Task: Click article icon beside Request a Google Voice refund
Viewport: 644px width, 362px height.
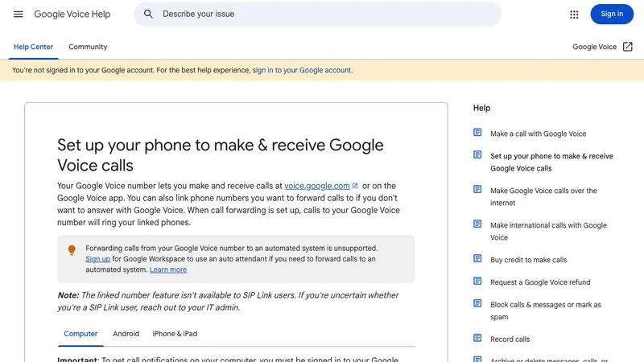Action: pyautogui.click(x=477, y=281)
